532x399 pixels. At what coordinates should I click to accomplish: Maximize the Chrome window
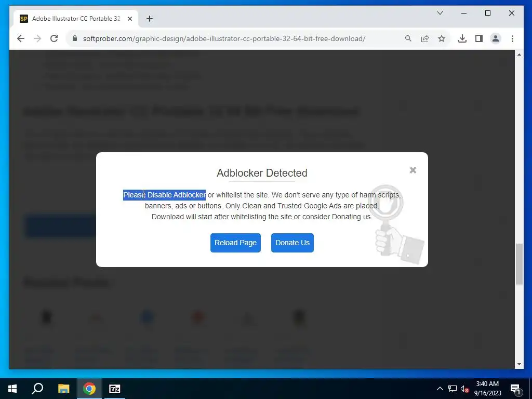tap(487, 13)
